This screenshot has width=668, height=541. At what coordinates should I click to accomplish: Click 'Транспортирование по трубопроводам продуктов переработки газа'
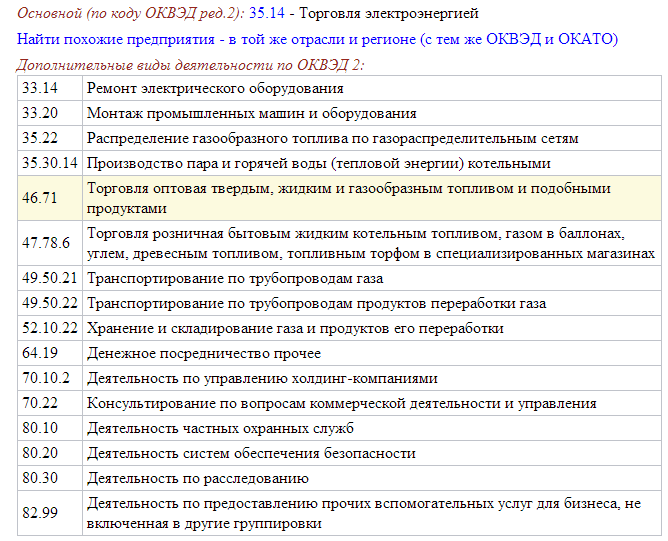coord(371,303)
